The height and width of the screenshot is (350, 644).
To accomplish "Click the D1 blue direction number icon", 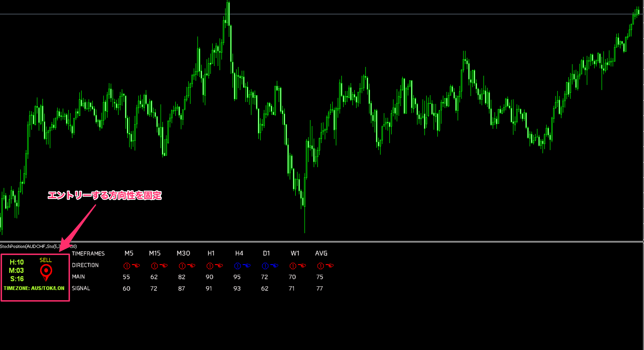I will click(x=265, y=266).
